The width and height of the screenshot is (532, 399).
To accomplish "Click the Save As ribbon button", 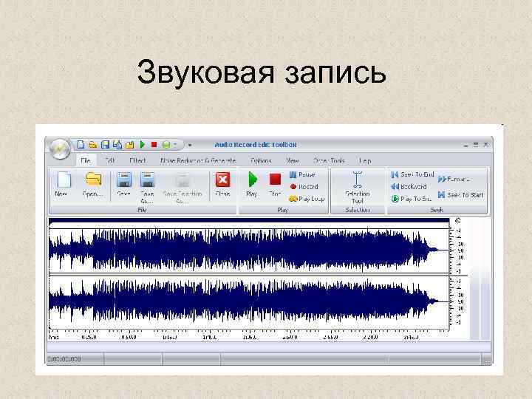I will (x=147, y=187).
